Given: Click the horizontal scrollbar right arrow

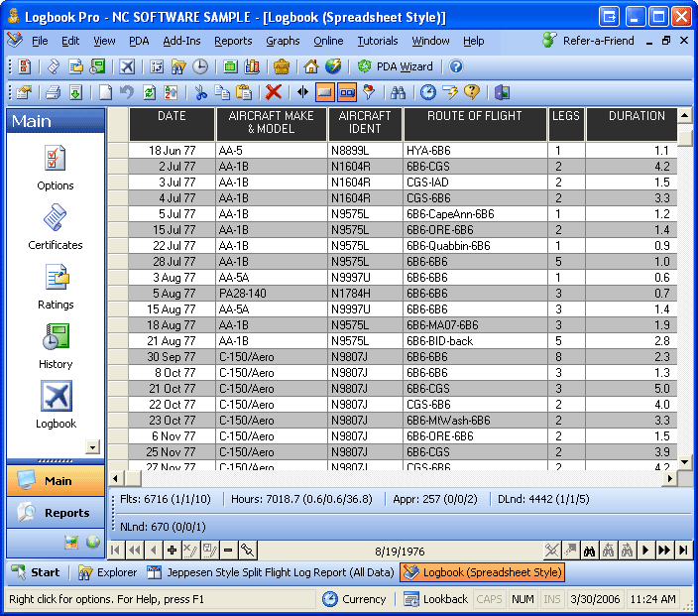Looking at the screenshot, I should click(669, 479).
